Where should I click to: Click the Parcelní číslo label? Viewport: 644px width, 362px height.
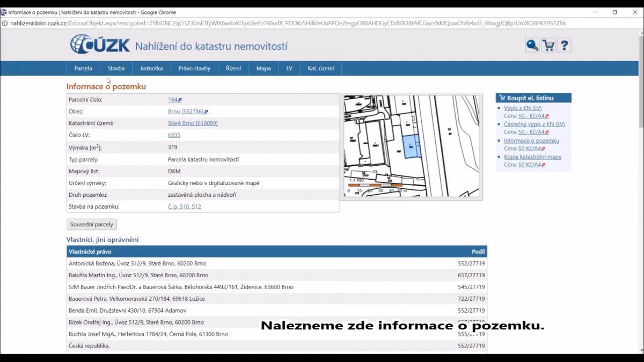point(85,100)
